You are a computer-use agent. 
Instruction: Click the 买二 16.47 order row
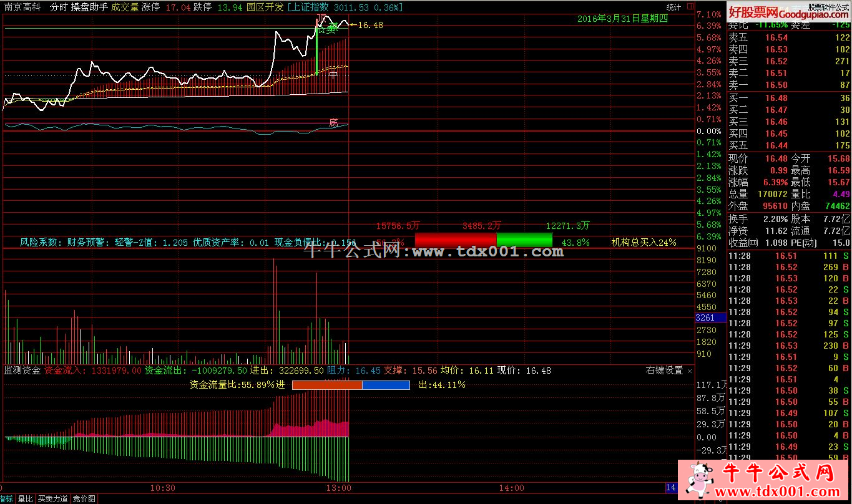[x=790, y=110]
